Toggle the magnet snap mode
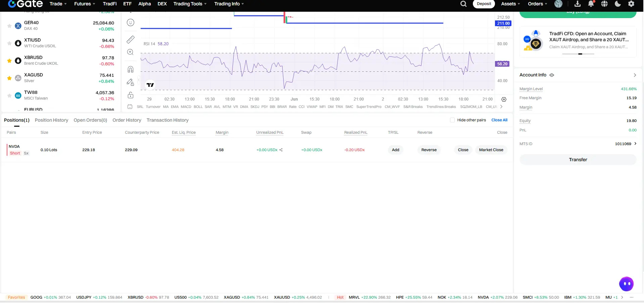Screen dimensions: 644x303 [x=131, y=69]
